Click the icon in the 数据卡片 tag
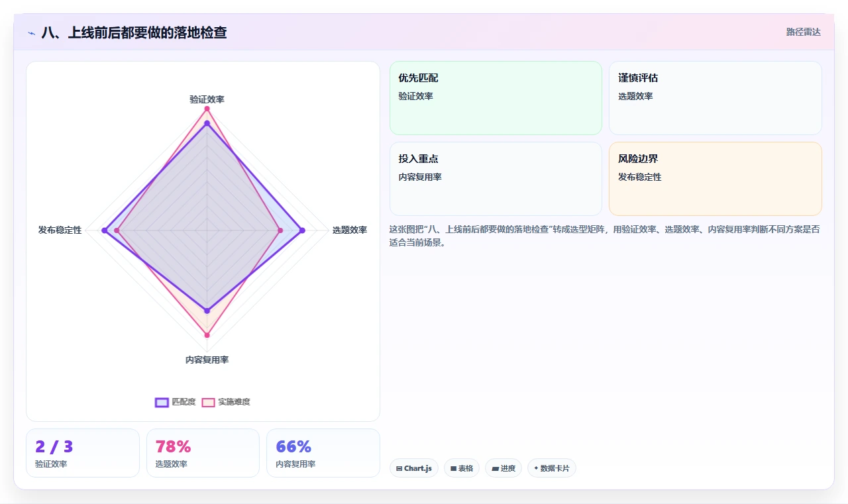Image resolution: width=848 pixels, height=504 pixels. pyautogui.click(x=536, y=468)
